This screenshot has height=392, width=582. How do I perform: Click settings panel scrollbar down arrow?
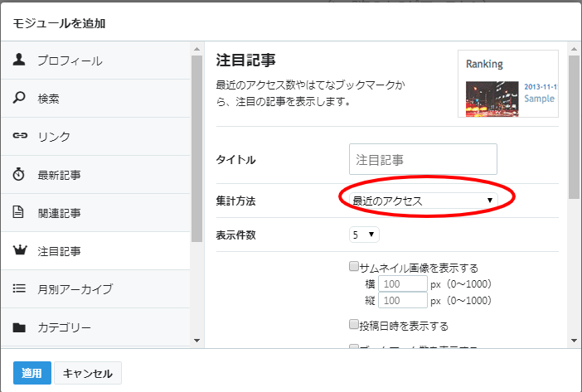[574, 341]
